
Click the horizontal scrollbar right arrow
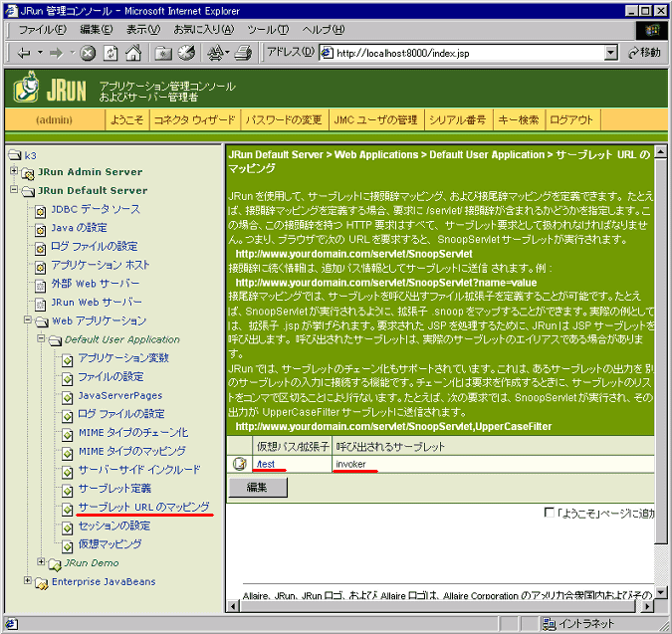(x=647, y=606)
